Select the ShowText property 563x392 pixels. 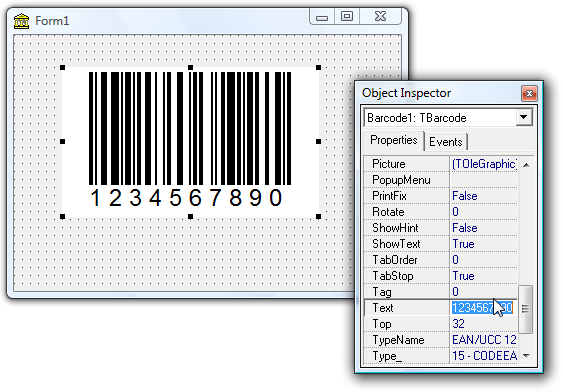coord(406,244)
